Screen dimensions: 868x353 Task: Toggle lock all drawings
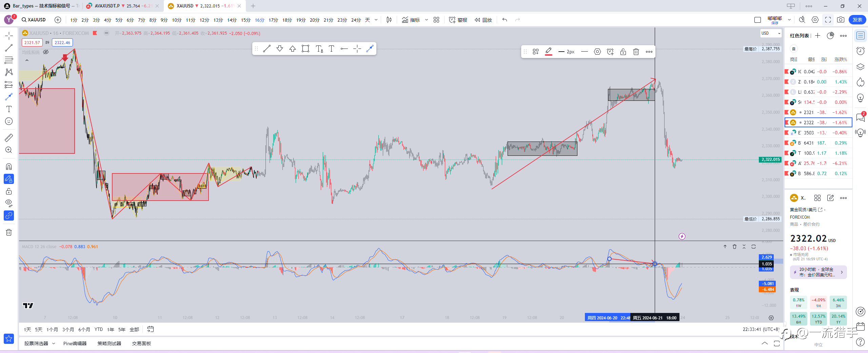click(9, 191)
